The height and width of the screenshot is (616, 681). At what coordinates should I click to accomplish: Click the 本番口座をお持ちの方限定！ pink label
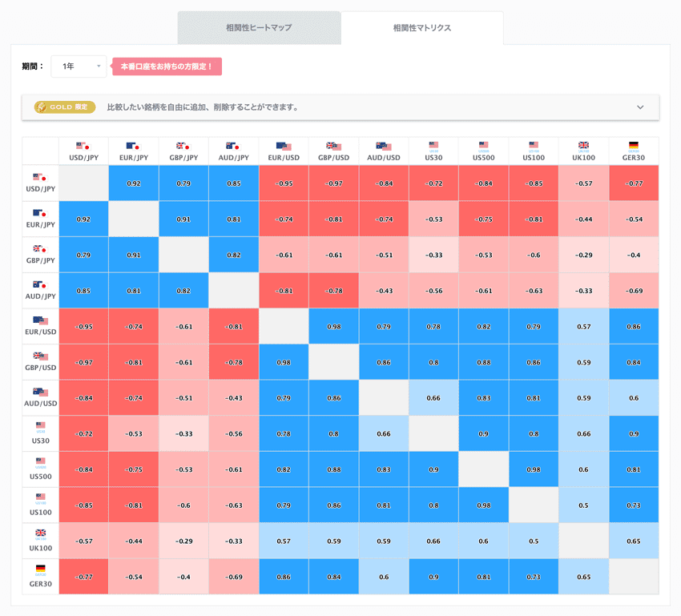coord(167,66)
